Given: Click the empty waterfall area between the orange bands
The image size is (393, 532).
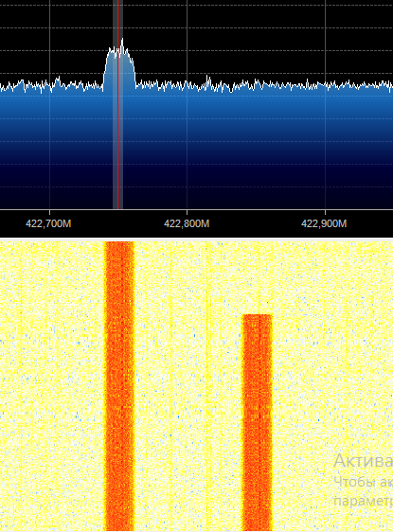Looking at the screenshot, I should (x=188, y=386).
